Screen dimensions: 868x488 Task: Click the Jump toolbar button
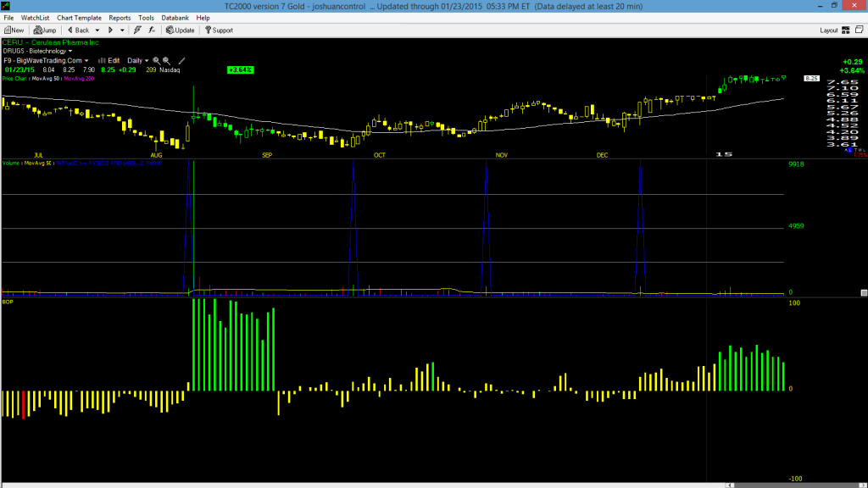(45, 30)
